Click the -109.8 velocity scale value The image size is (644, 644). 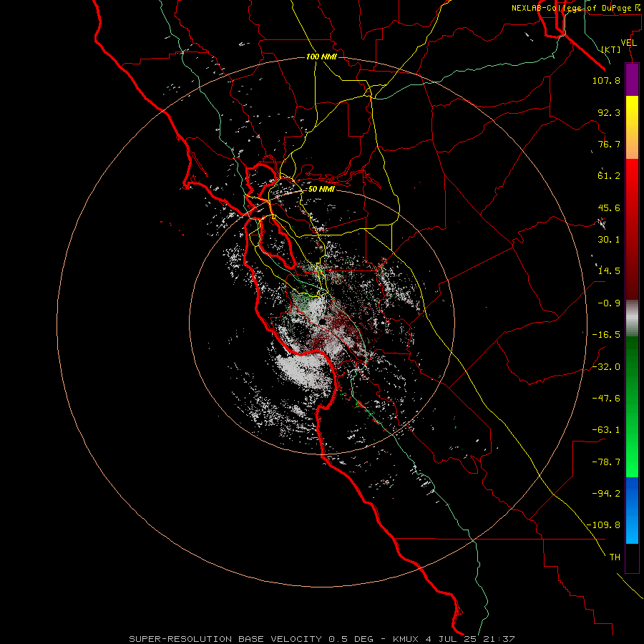[x=603, y=525]
